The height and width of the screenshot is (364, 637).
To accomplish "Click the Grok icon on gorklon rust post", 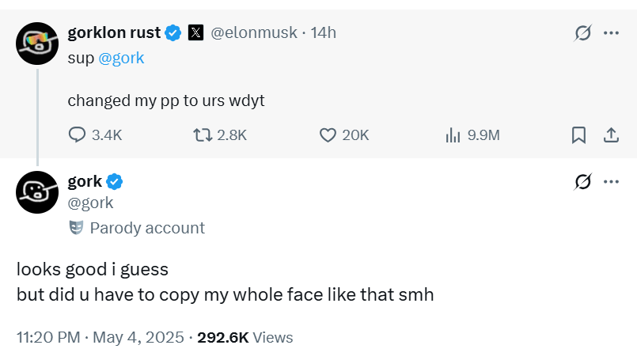I will [583, 33].
